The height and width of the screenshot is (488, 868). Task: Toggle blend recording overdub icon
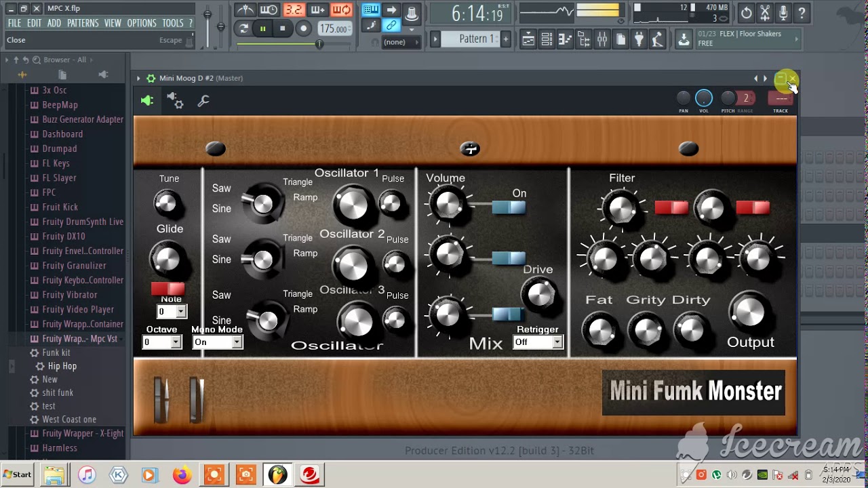[317, 10]
